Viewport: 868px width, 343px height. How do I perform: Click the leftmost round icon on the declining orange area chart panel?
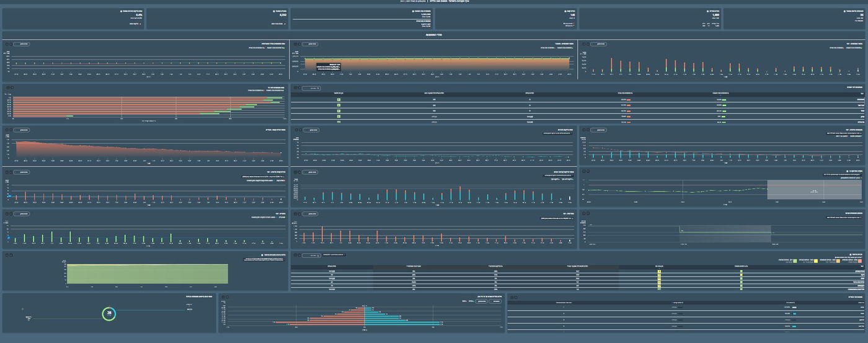pos(6,130)
